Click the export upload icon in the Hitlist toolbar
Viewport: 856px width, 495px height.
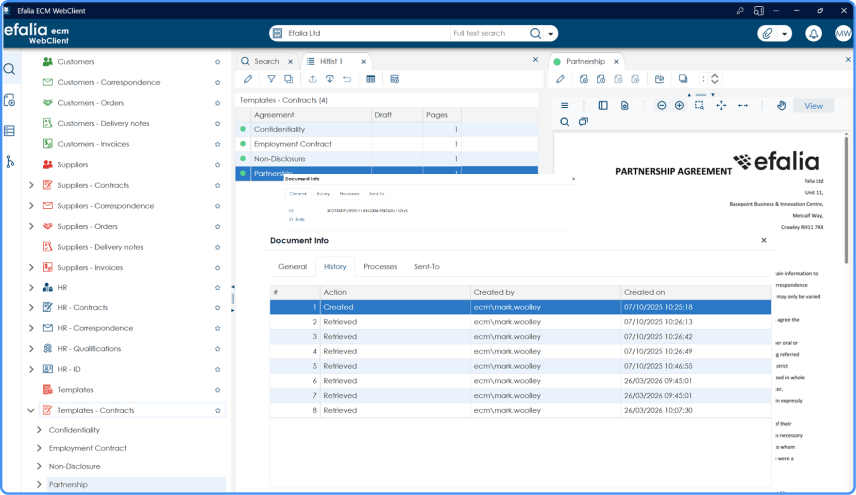pyautogui.click(x=312, y=79)
